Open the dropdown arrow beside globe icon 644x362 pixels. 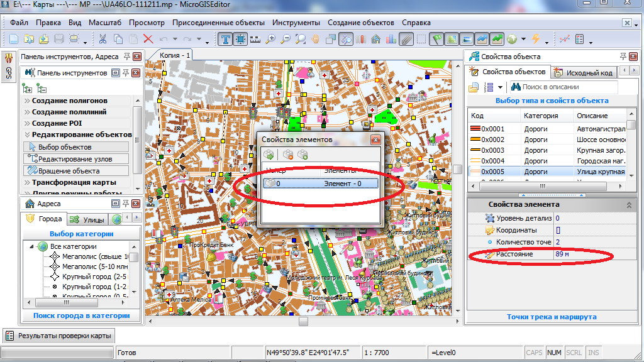pos(523,40)
